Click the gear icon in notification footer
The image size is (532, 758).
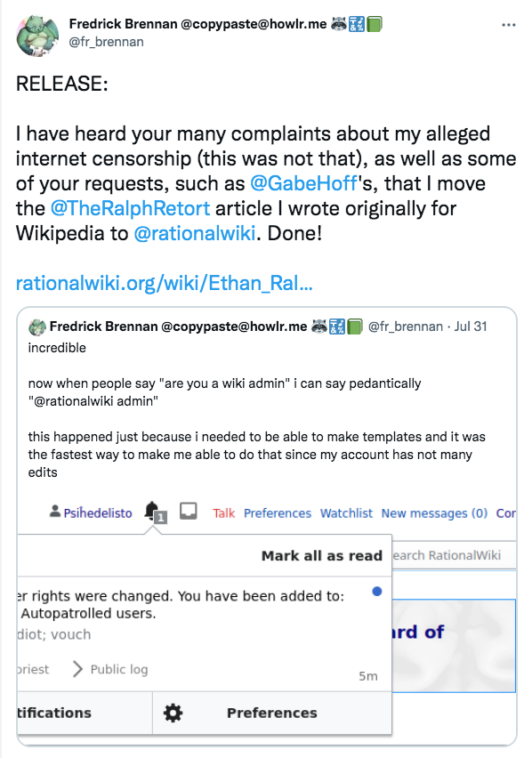[x=173, y=713]
